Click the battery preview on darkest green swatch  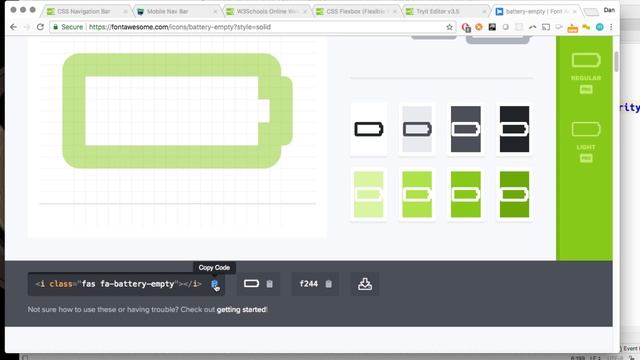pyautogui.click(x=514, y=194)
